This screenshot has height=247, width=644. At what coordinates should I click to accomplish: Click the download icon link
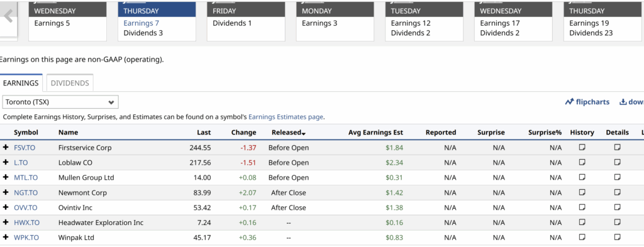(x=631, y=102)
